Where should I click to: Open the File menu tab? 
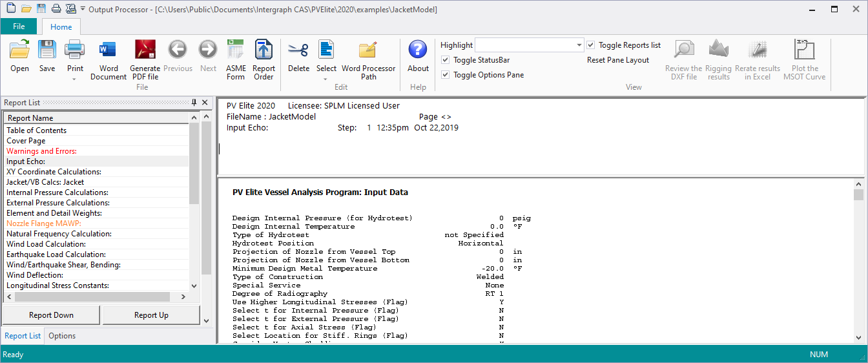pyautogui.click(x=19, y=26)
